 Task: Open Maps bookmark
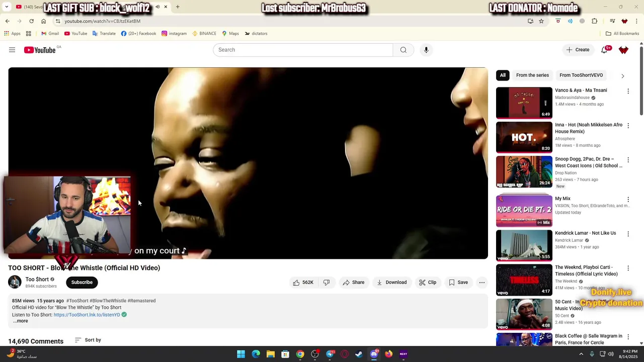(230, 34)
